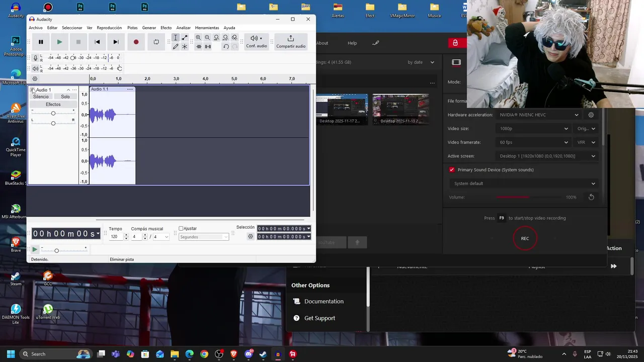Collapse the Audio 1 track arrow
Viewport: 644px width, 362px height.
[x=68, y=90]
